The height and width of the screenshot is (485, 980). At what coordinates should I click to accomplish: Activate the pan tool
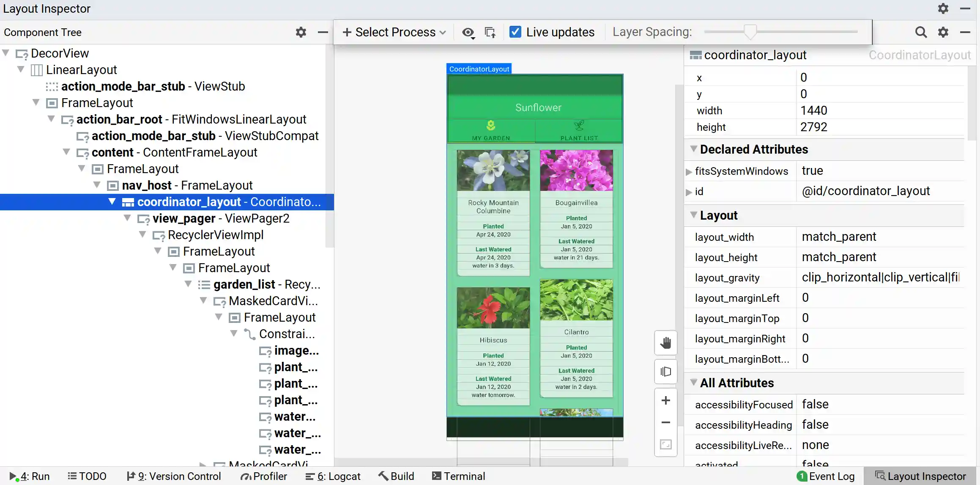click(665, 343)
